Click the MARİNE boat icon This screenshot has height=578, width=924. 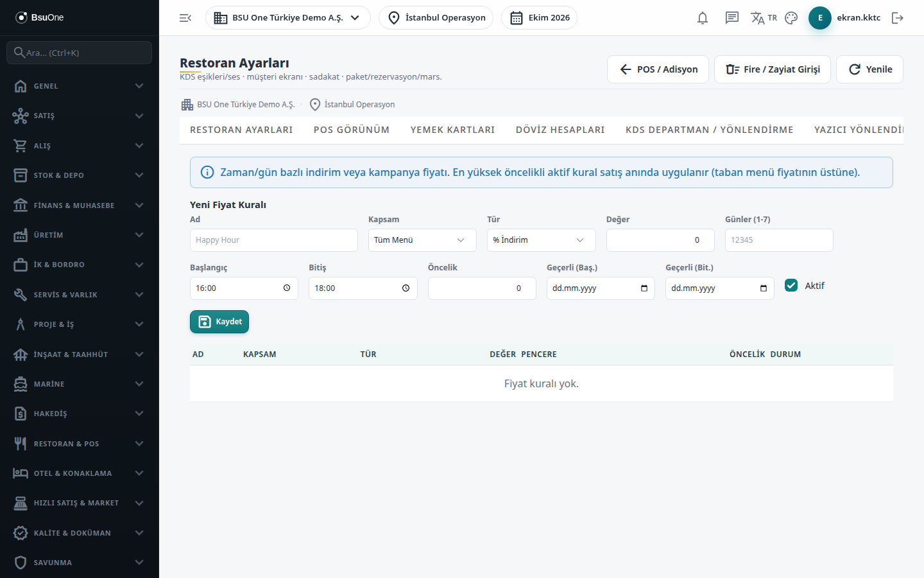point(21,384)
